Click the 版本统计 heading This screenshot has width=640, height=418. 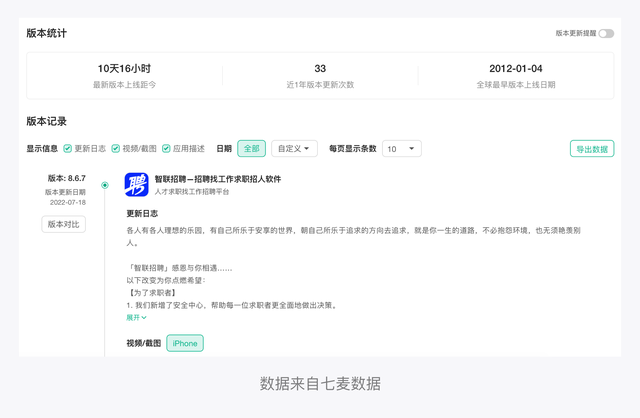coord(47,33)
